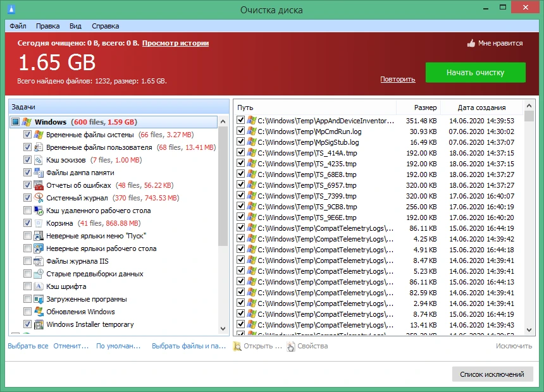Click the По умолчан… link
The image size is (544, 392).
coord(118,346)
